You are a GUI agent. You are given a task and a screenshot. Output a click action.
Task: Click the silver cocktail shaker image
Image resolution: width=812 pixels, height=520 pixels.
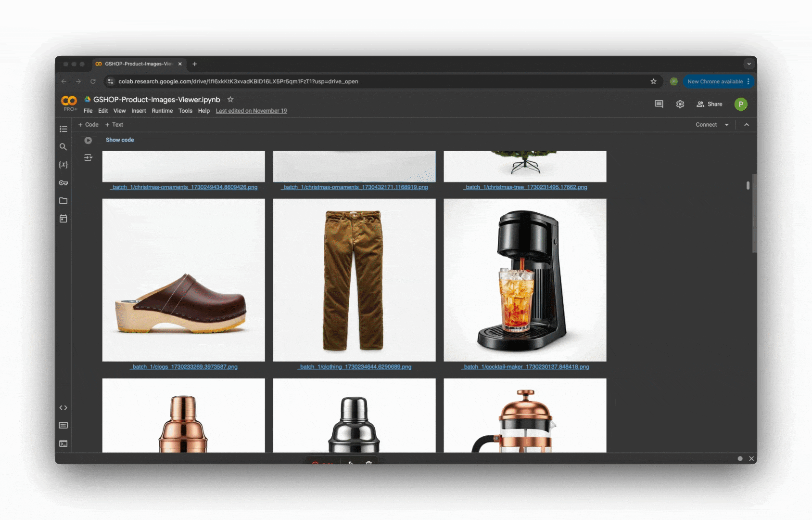(354, 416)
